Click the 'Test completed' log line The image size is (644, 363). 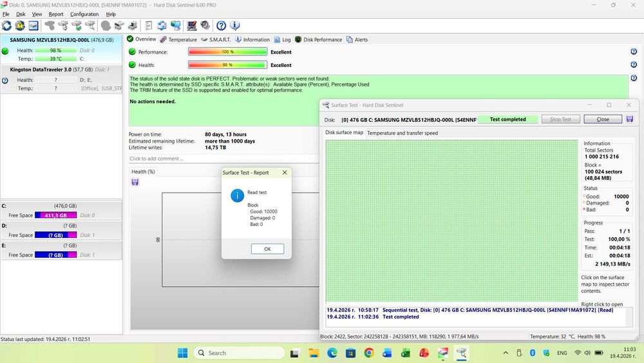[x=373, y=317]
